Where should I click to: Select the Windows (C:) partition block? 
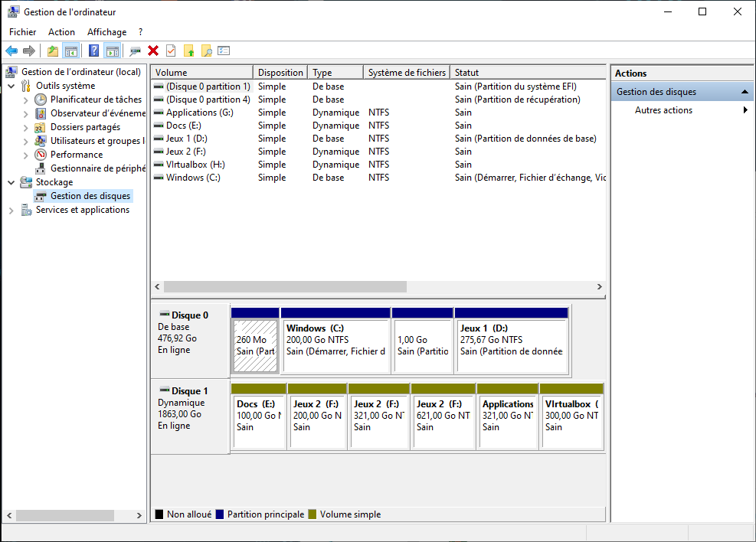(x=335, y=345)
